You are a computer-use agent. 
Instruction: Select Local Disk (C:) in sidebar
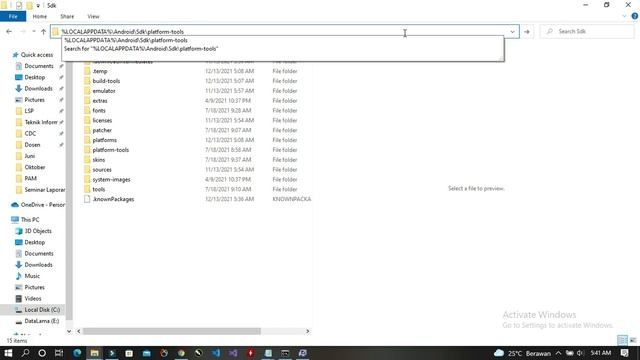[42, 310]
